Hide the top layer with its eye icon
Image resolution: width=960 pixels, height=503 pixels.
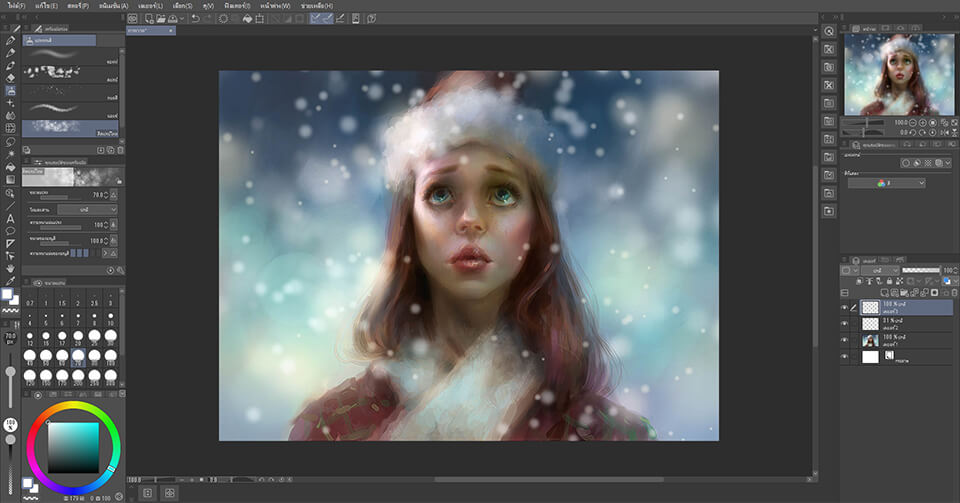coord(845,309)
